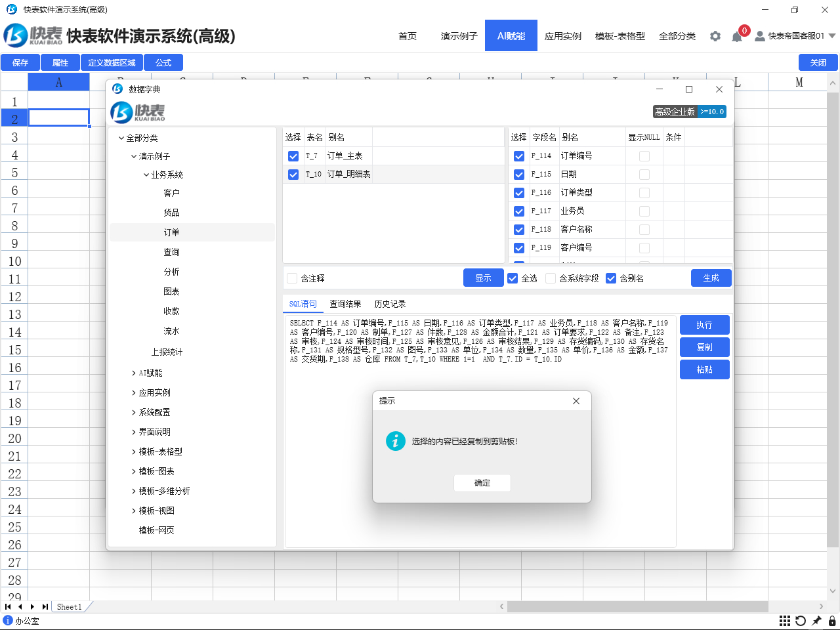840x630 pixels.
Task: Enable the 含系统字段 checkbox
Action: click(x=551, y=278)
